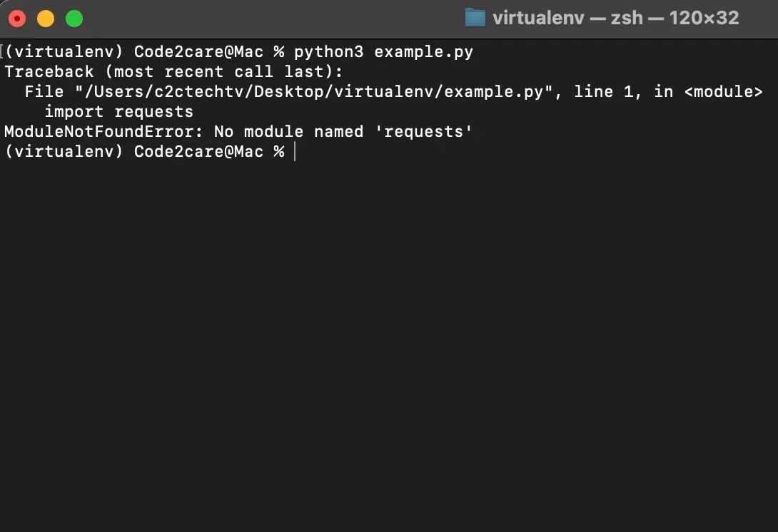This screenshot has height=532, width=778.
Task: Click the 'requests' module name in error
Action: click(x=423, y=132)
